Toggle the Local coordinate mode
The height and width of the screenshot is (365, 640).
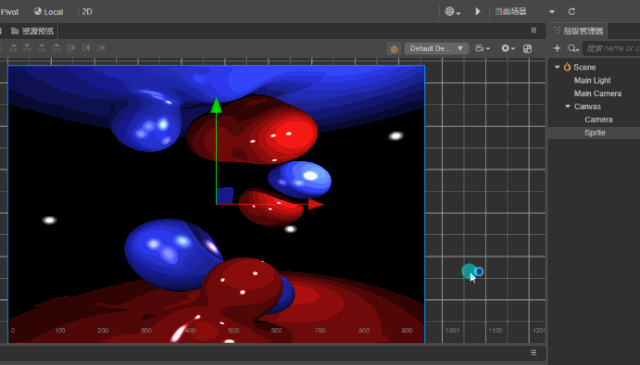click(48, 12)
